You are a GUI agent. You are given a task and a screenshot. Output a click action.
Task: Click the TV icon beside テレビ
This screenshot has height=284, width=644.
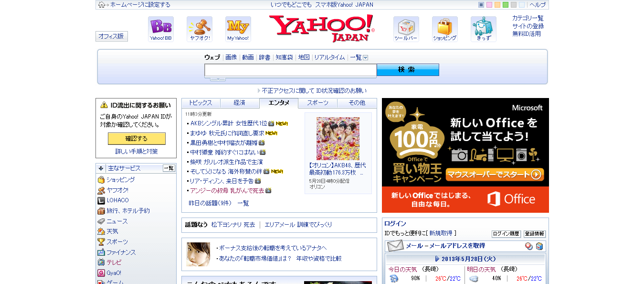101,262
